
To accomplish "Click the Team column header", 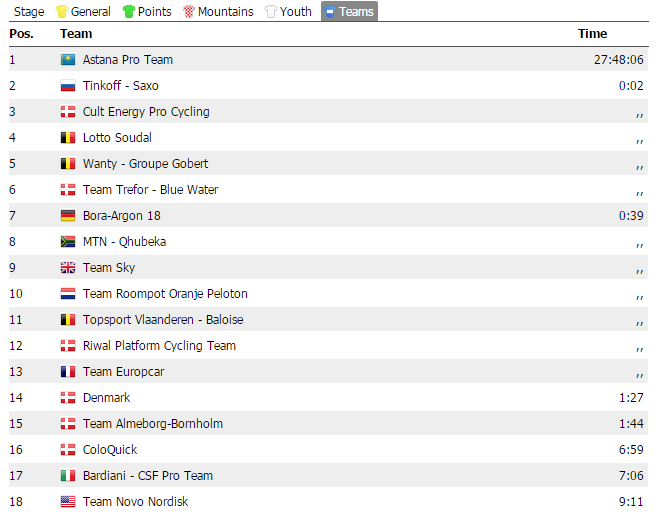I will click(76, 34).
